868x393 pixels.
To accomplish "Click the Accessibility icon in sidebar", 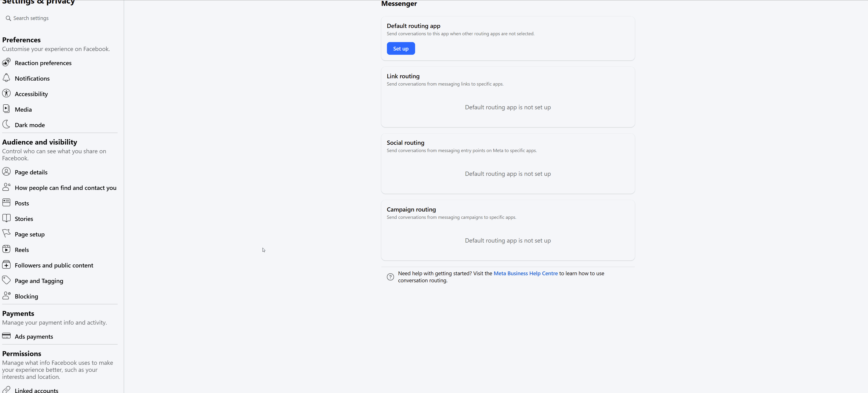I will coord(6,94).
